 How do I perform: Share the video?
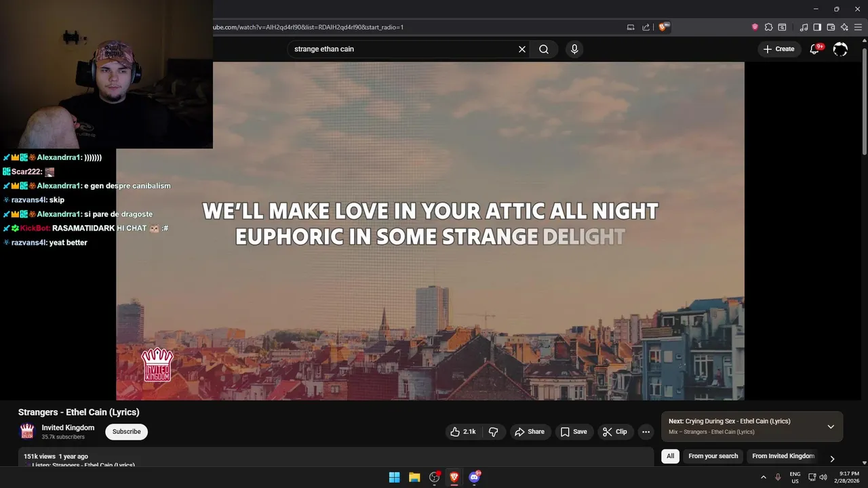(530, 432)
